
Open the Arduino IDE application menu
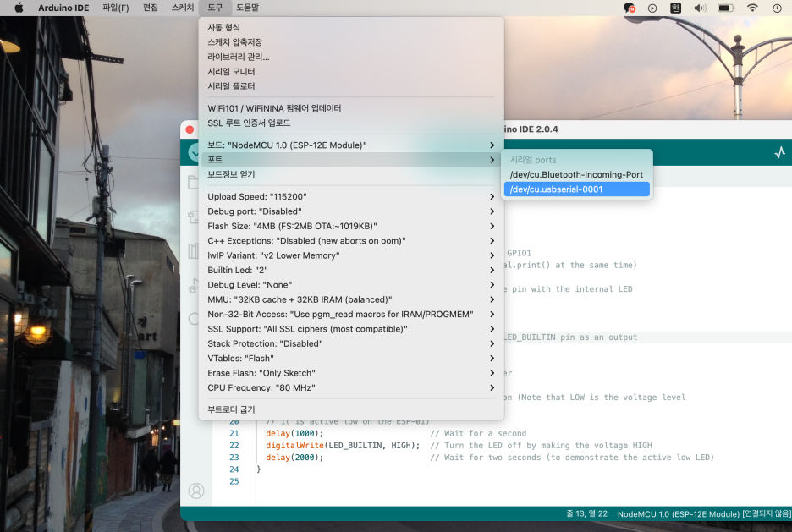[63, 8]
